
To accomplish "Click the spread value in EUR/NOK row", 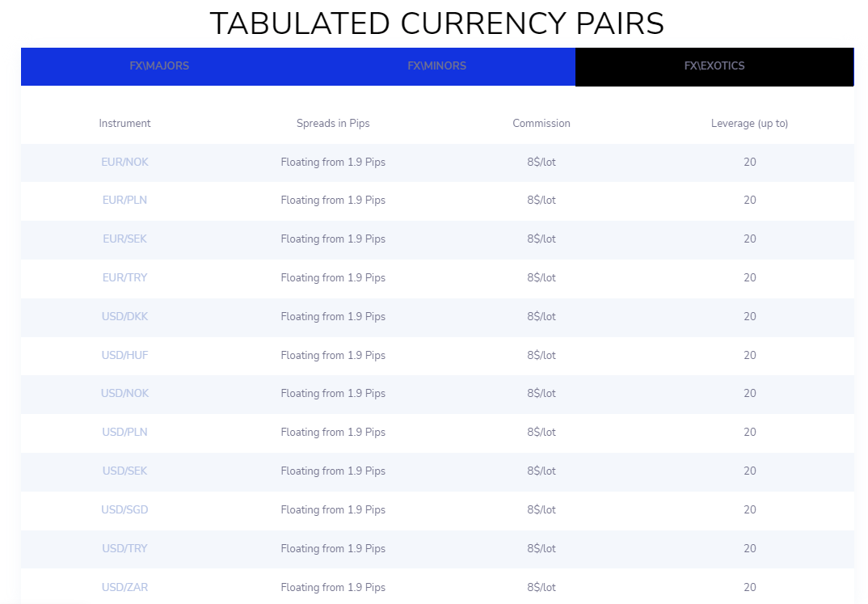I will click(333, 163).
